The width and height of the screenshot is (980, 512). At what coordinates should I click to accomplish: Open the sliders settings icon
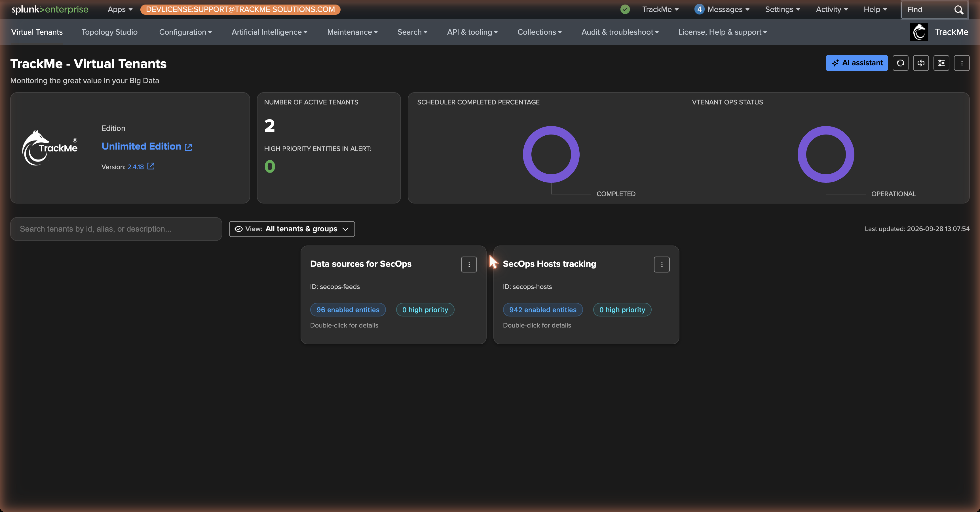[941, 63]
